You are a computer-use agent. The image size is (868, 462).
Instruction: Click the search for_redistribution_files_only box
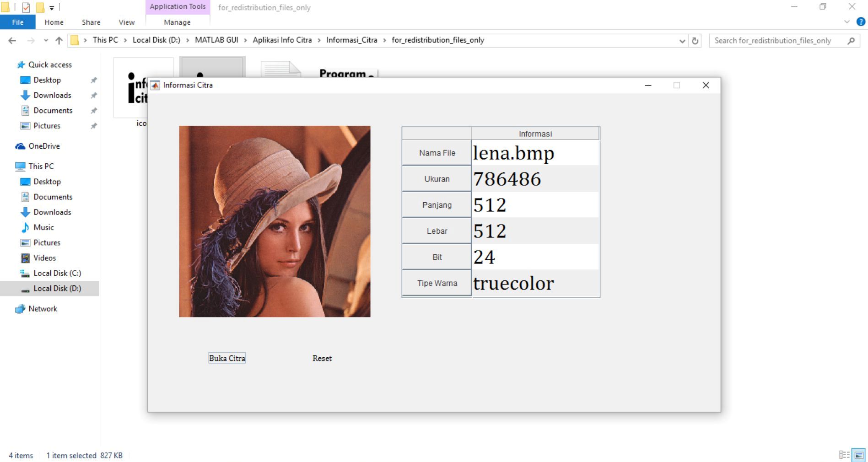coord(778,41)
